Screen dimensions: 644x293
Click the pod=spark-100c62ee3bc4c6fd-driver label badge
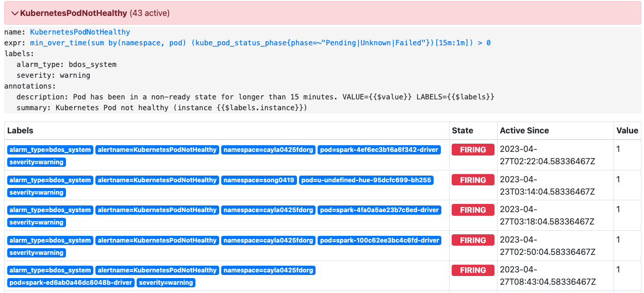tap(379, 240)
